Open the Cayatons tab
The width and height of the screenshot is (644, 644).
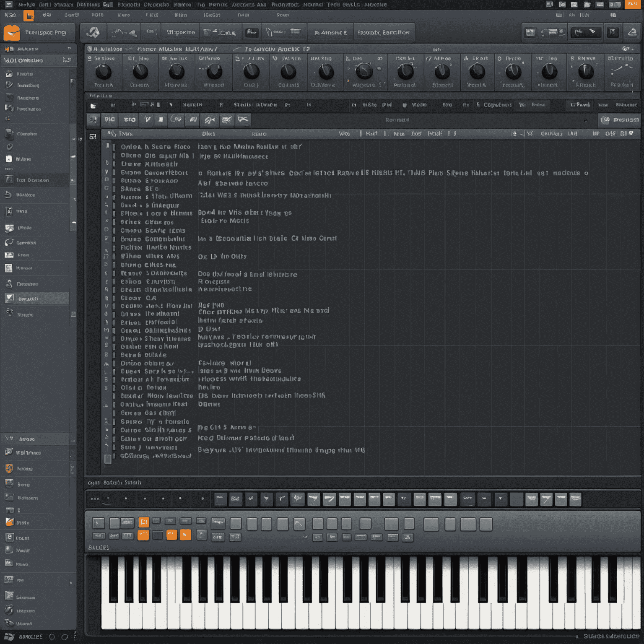click(x=497, y=105)
